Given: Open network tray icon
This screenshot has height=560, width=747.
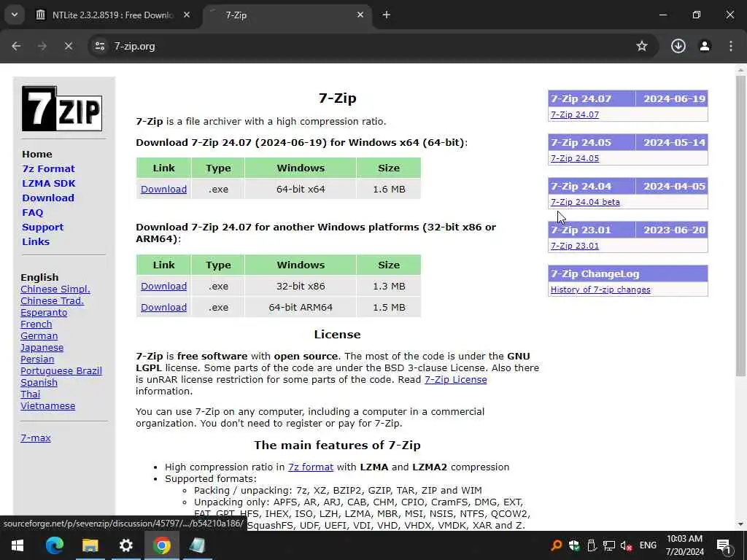Looking at the screenshot, I should click(x=609, y=545).
